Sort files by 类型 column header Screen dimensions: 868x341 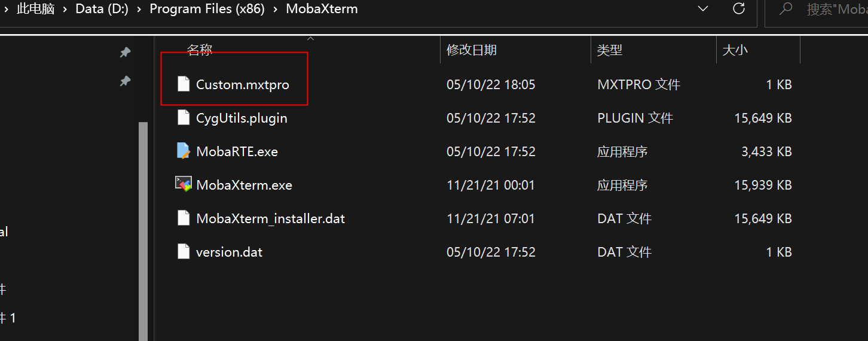pyautogui.click(x=610, y=50)
